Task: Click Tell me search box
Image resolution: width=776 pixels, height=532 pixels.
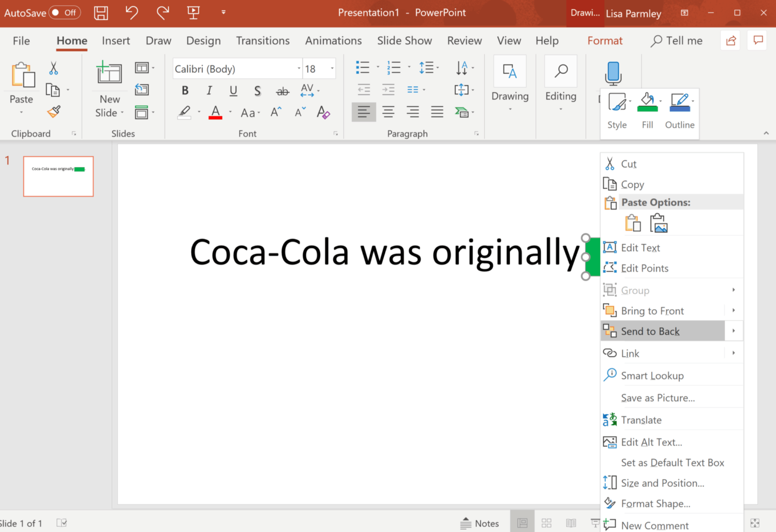Action: pos(677,41)
